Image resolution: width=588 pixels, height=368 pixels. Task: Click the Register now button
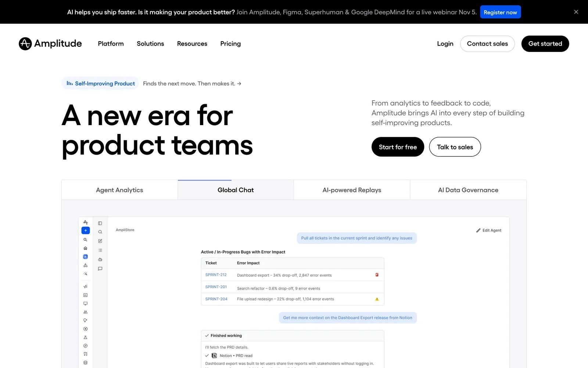[500, 12]
